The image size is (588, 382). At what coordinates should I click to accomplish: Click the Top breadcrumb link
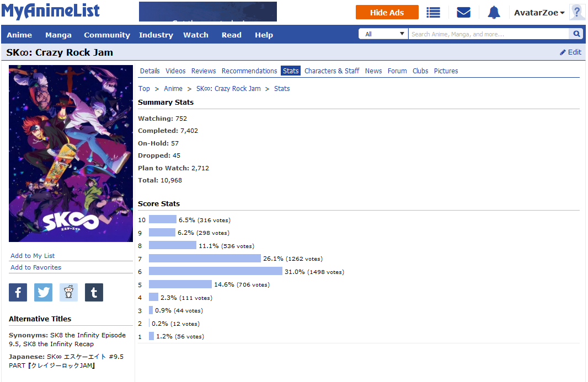pyautogui.click(x=144, y=88)
